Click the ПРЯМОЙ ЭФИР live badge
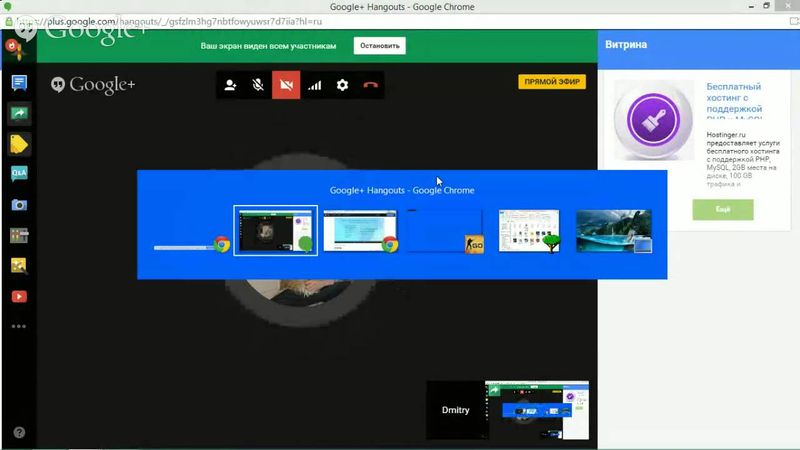The width and height of the screenshot is (800, 450). pyautogui.click(x=551, y=82)
